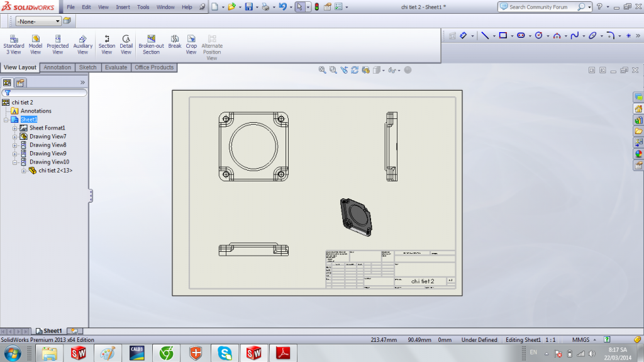Switch to the Annotation tab
Viewport: 644px width, 362px height.
coord(57,67)
